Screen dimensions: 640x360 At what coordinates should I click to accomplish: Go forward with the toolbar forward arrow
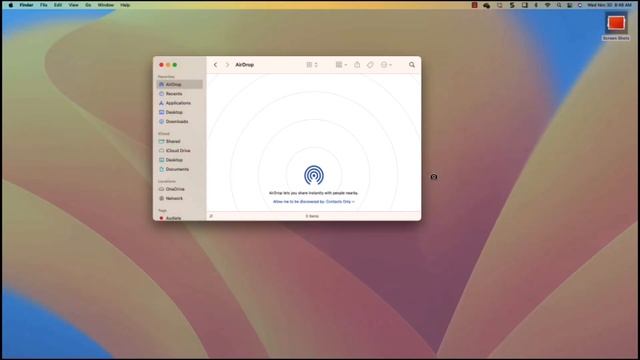pos(227,65)
